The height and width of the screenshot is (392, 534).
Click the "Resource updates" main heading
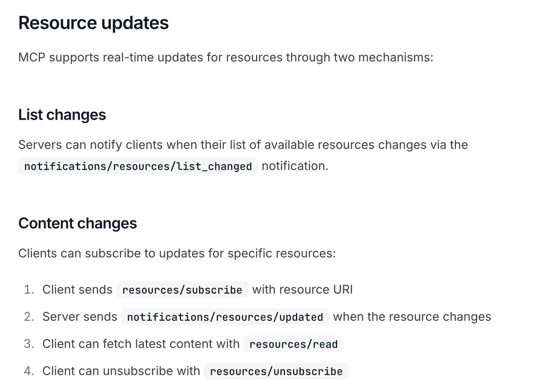[93, 23]
